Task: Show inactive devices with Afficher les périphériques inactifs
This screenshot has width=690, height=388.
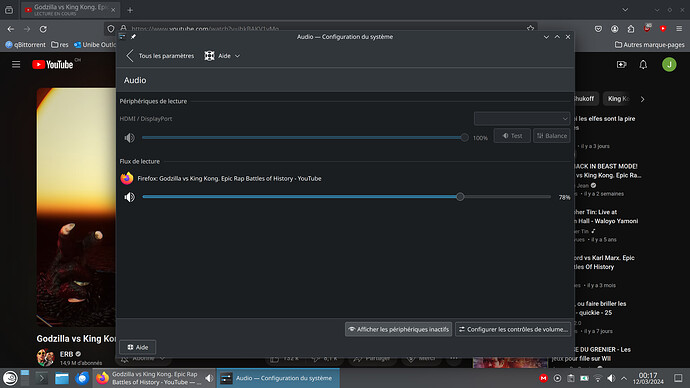Action: click(x=399, y=329)
